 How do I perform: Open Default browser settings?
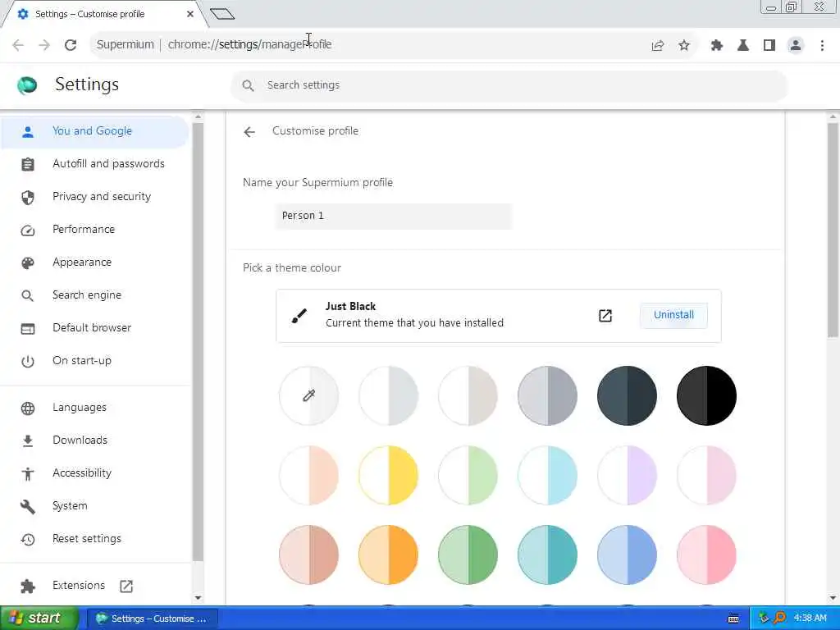tap(95, 328)
